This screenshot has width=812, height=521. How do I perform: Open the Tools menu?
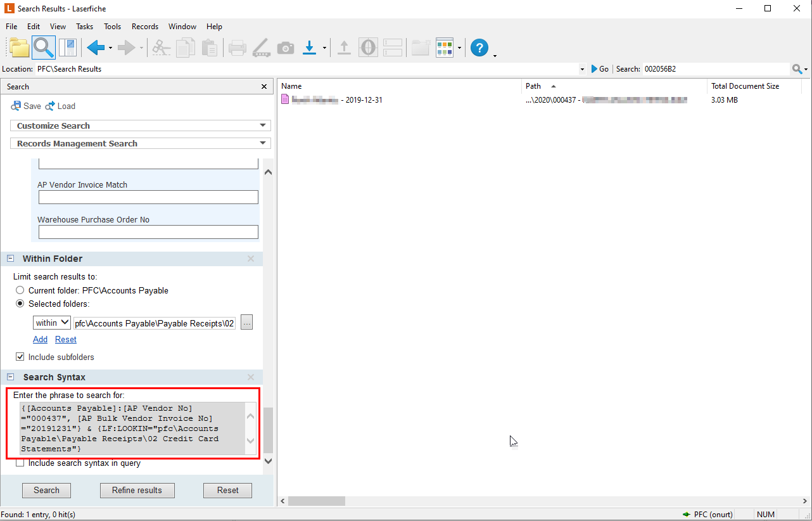coord(112,27)
